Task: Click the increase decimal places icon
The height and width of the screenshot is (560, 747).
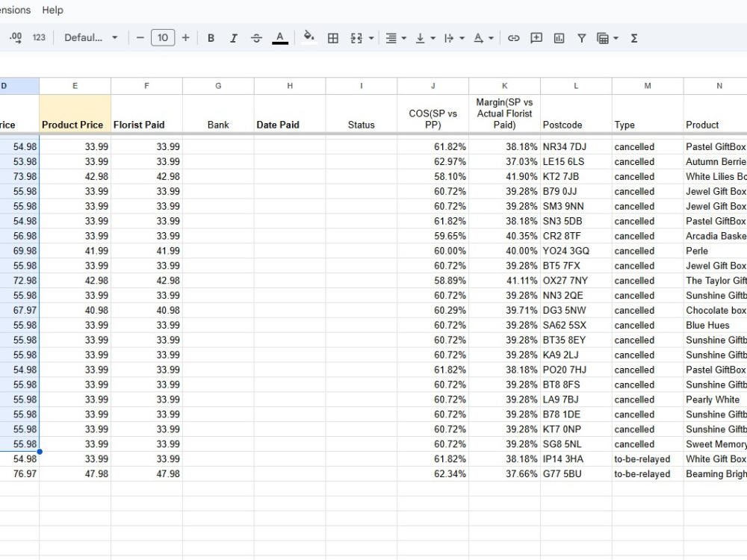Action: [x=15, y=37]
